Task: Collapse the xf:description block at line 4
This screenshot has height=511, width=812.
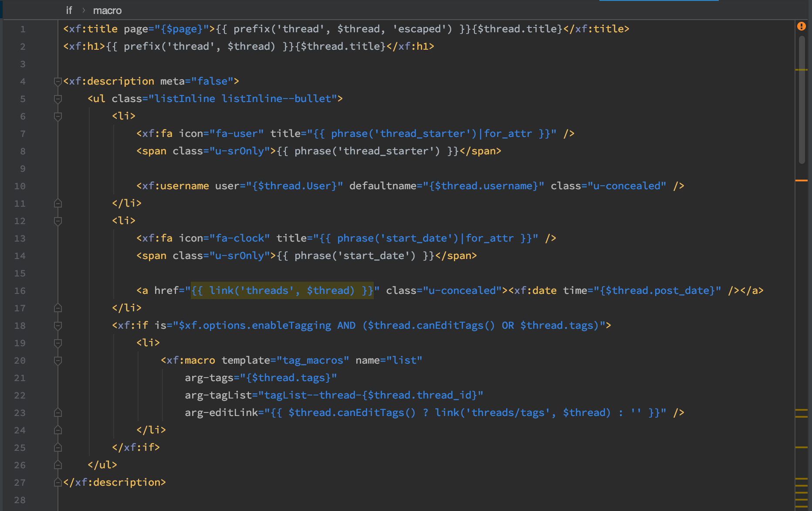Action: [58, 82]
